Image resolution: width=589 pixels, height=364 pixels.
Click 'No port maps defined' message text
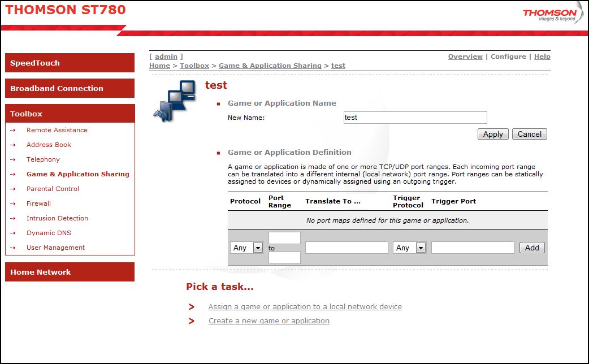388,220
